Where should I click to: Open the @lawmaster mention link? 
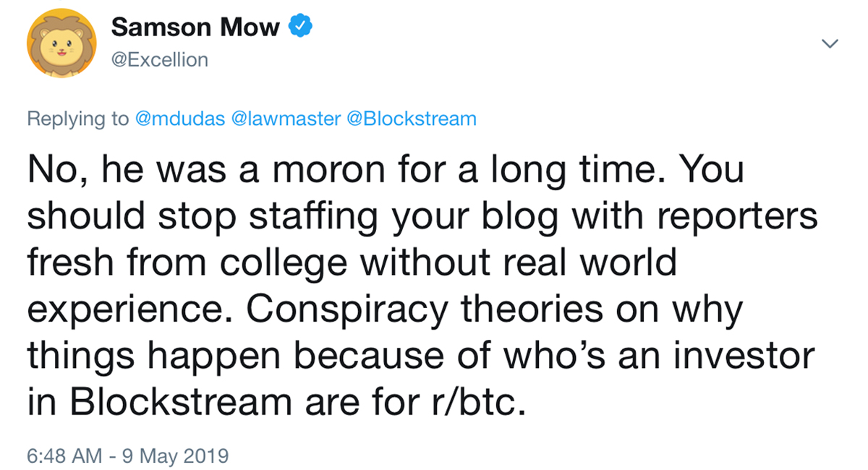[x=287, y=119]
